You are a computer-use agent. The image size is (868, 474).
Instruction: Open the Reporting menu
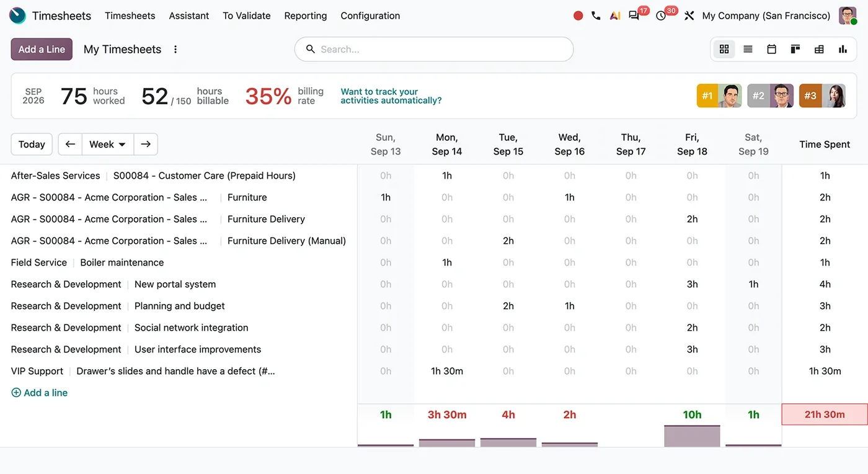point(306,16)
